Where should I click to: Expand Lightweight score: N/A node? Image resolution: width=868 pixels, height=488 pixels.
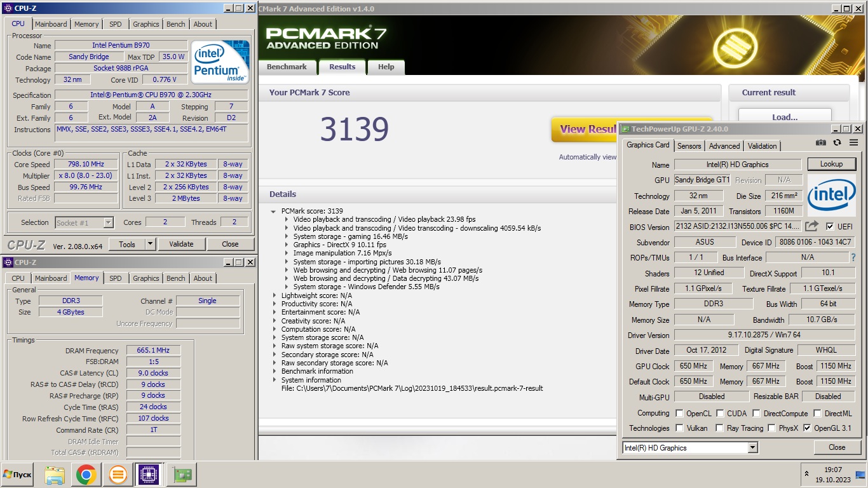[x=274, y=295]
